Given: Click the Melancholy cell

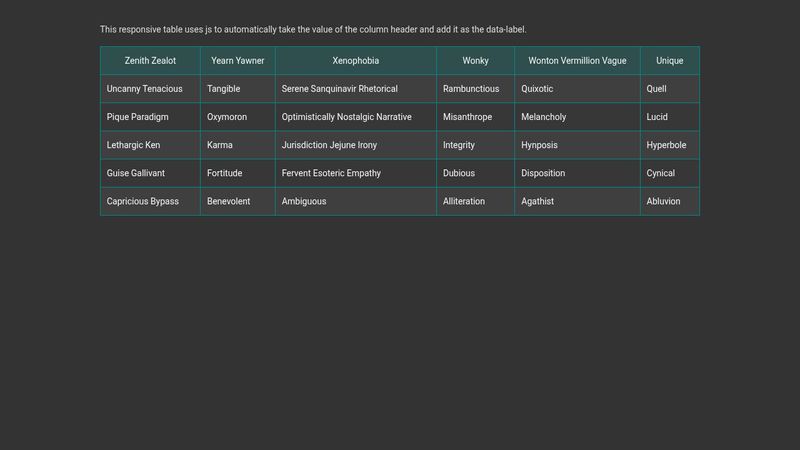Looking at the screenshot, I should 577,117.
